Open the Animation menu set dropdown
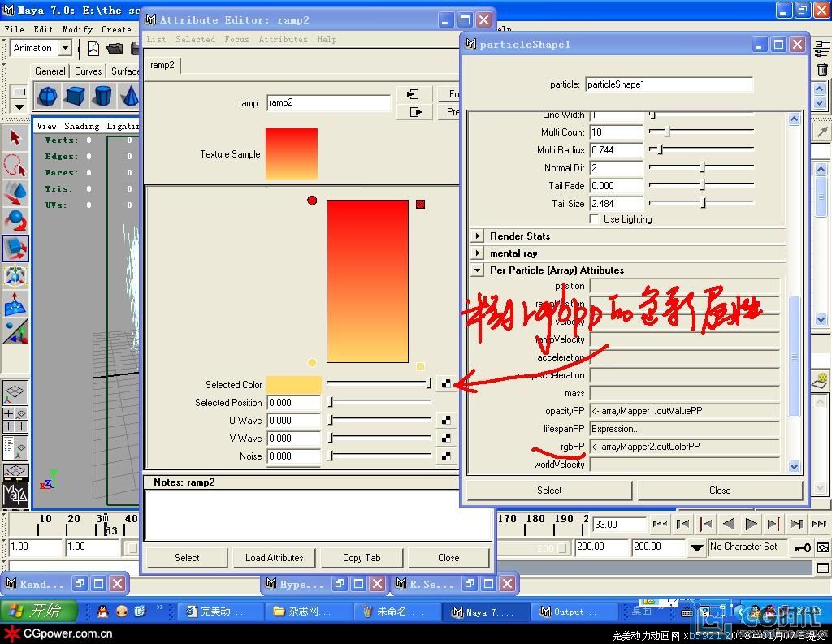The width and height of the screenshot is (832, 644). point(65,48)
